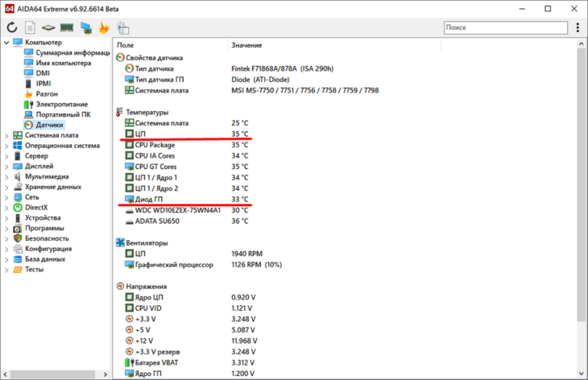
Task: Click the 1940 RPM fan value
Action: [246, 254]
